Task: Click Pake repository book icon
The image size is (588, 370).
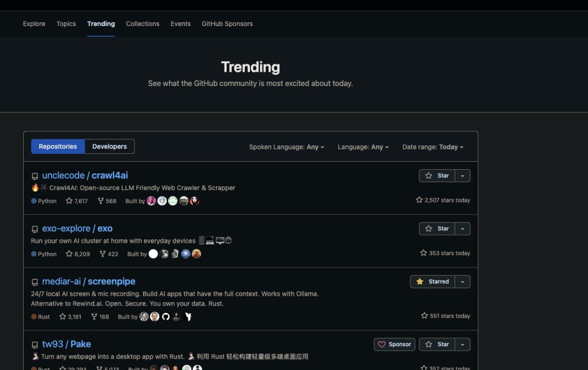Action: pyautogui.click(x=35, y=345)
